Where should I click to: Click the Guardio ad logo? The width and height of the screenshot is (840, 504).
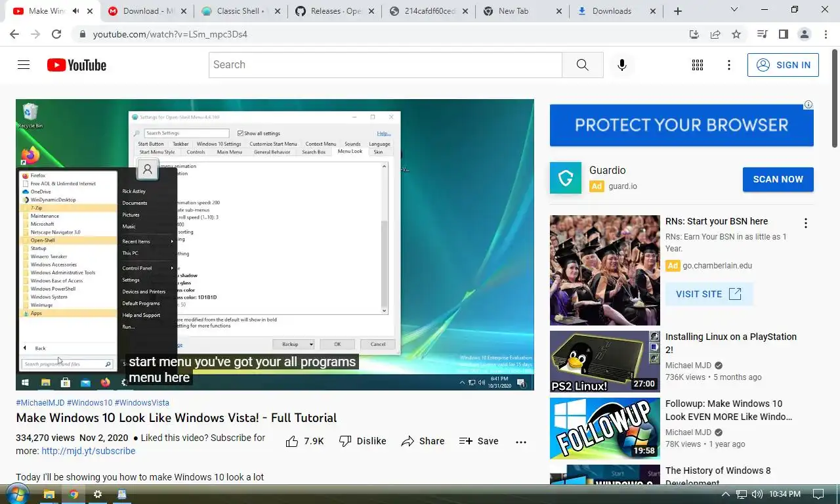point(566,178)
